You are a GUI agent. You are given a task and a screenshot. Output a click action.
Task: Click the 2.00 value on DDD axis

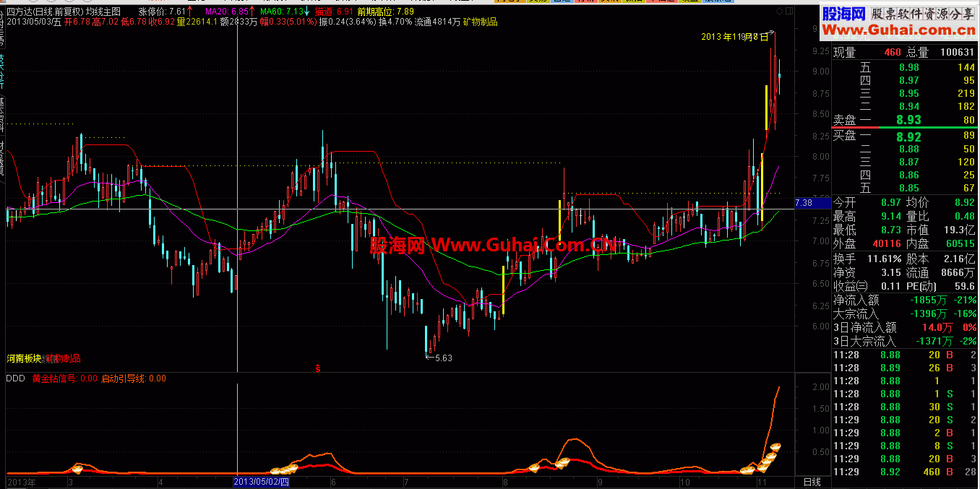point(820,387)
